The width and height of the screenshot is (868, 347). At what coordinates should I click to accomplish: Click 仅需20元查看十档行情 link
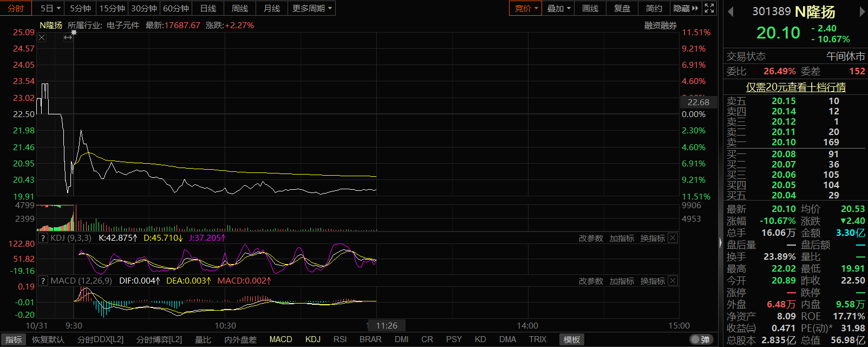click(795, 87)
